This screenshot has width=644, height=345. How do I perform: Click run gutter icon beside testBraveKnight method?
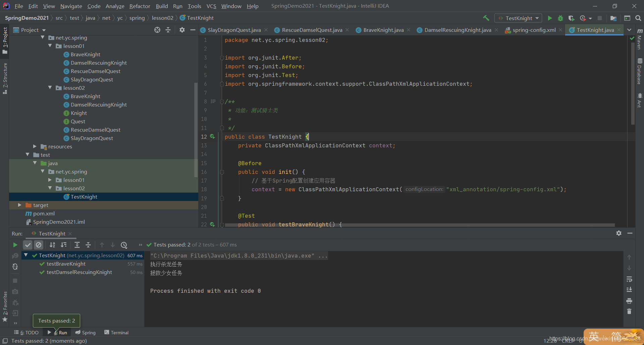click(x=212, y=224)
